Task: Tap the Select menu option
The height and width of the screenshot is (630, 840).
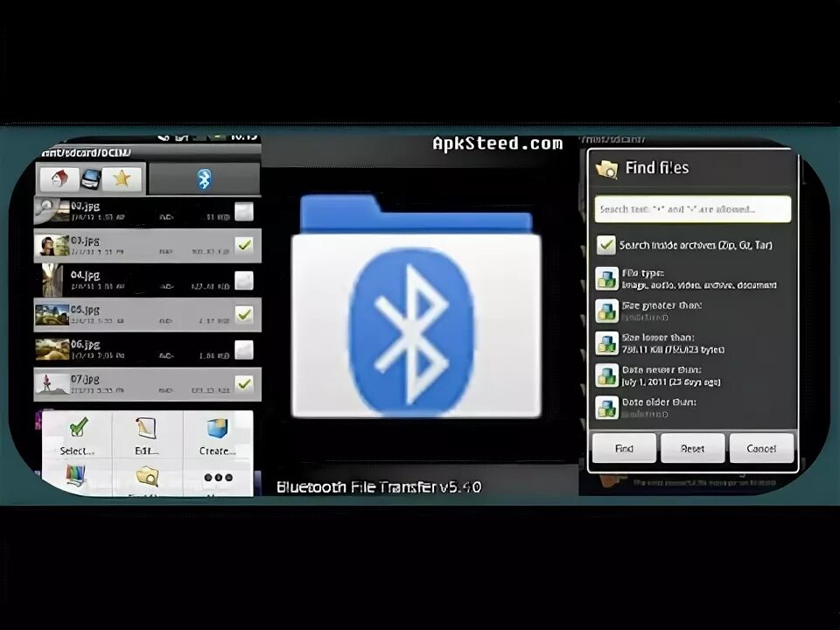Action: tap(77, 435)
